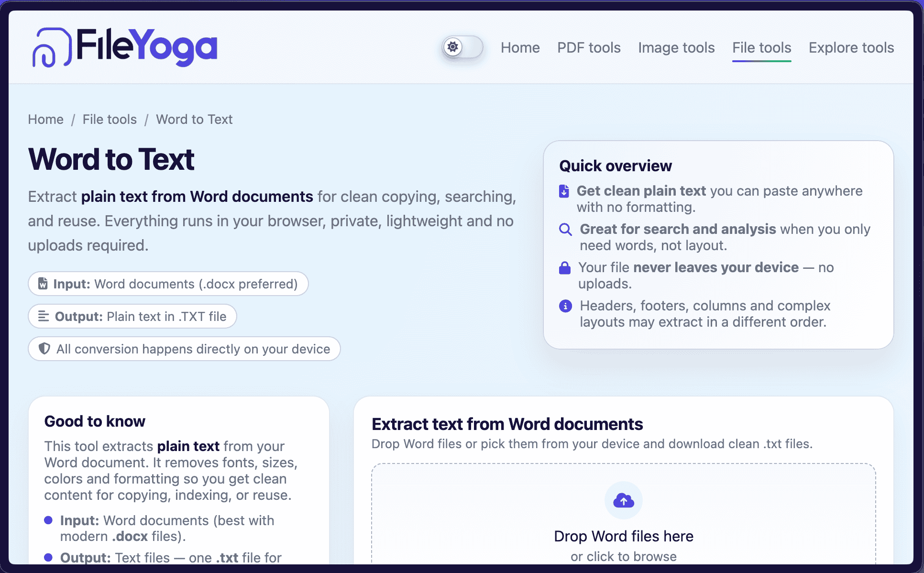
Task: Click the Quick overview heading
Action: [x=616, y=165]
